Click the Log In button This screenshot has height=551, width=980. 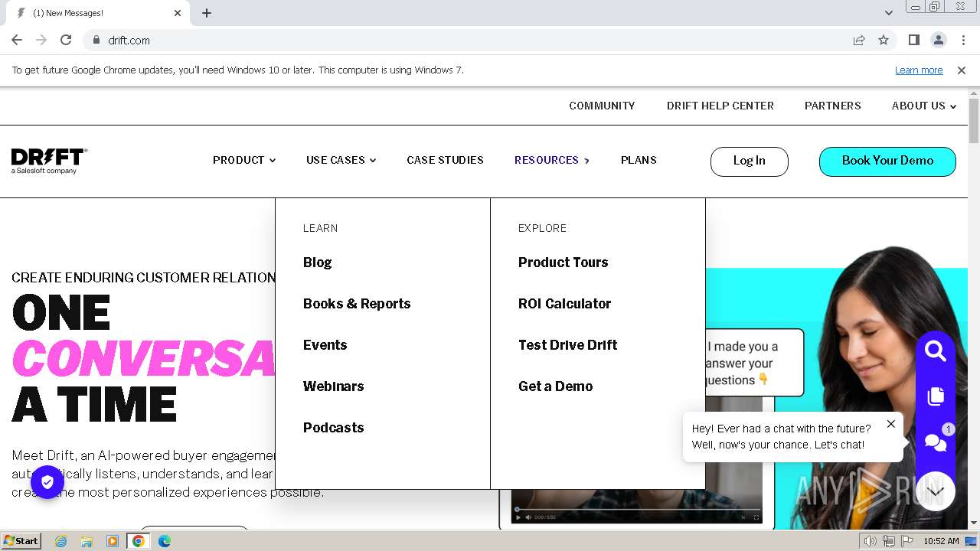point(750,161)
